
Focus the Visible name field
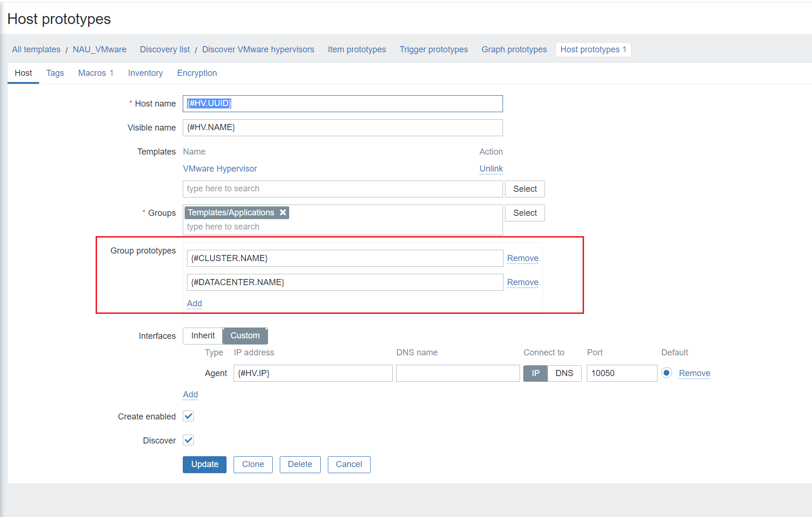342,128
